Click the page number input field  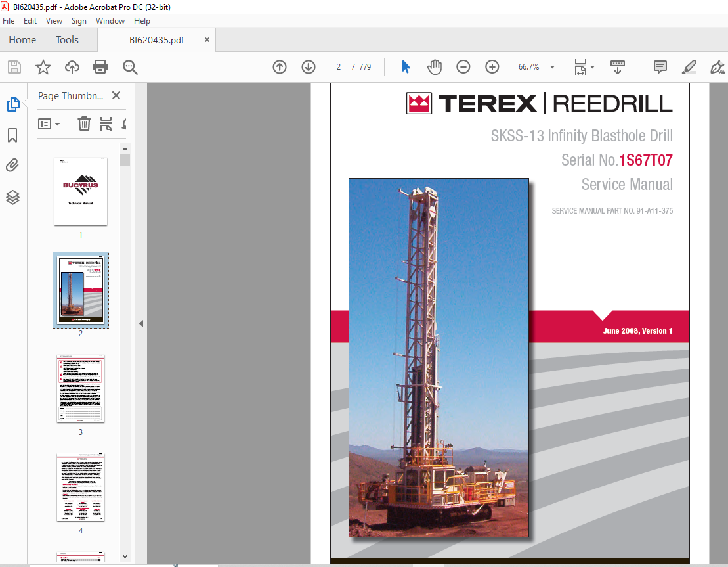pyautogui.click(x=339, y=67)
